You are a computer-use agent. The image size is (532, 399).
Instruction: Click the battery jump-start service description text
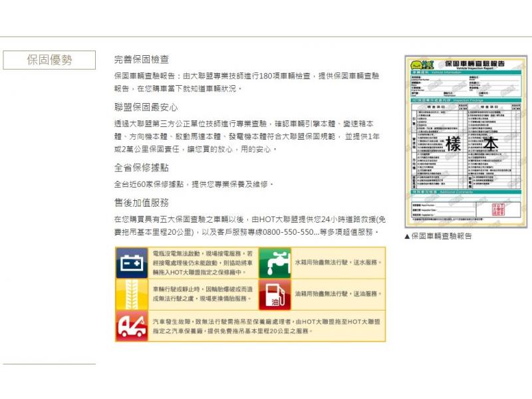[x=202, y=263]
